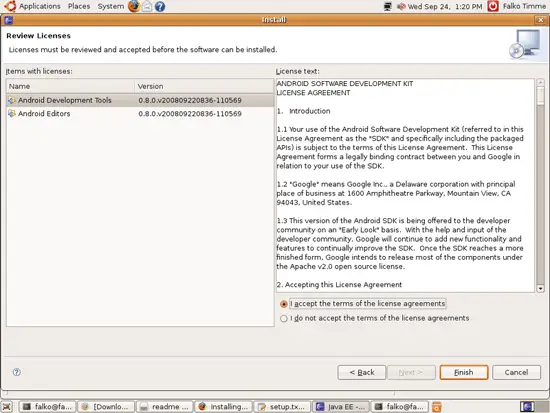Screen dimensions: 550x413
Task: Select the Android Editors row
Action: click(140, 114)
